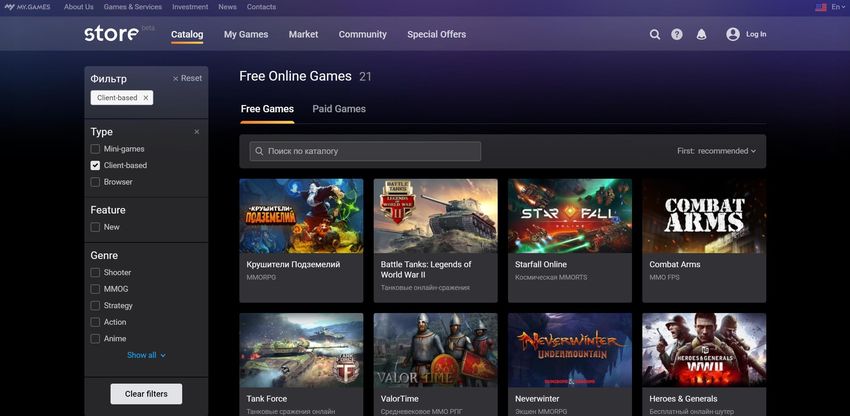The image size is (850, 416).
Task: Check the Shooter genre checkbox
Action: pos(95,272)
